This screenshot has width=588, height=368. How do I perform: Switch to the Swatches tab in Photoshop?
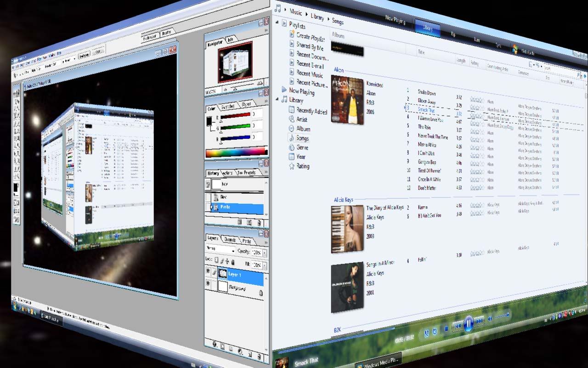click(x=228, y=106)
